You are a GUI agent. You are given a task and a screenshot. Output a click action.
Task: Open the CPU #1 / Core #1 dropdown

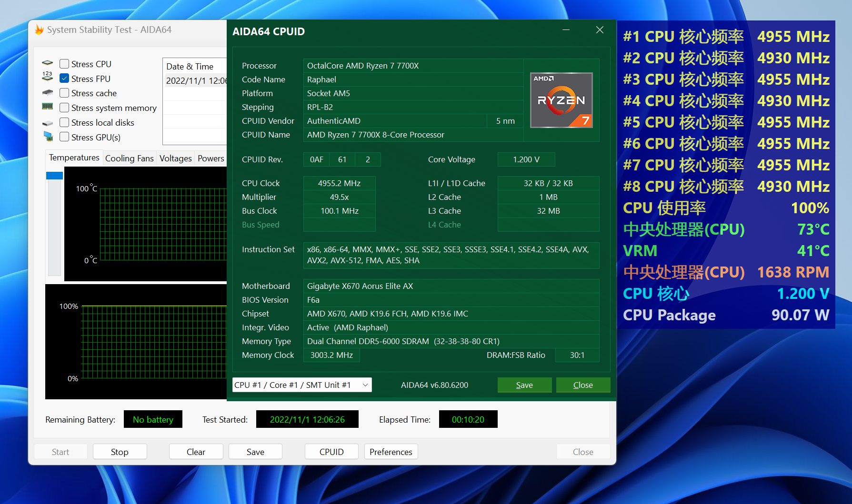point(302,385)
